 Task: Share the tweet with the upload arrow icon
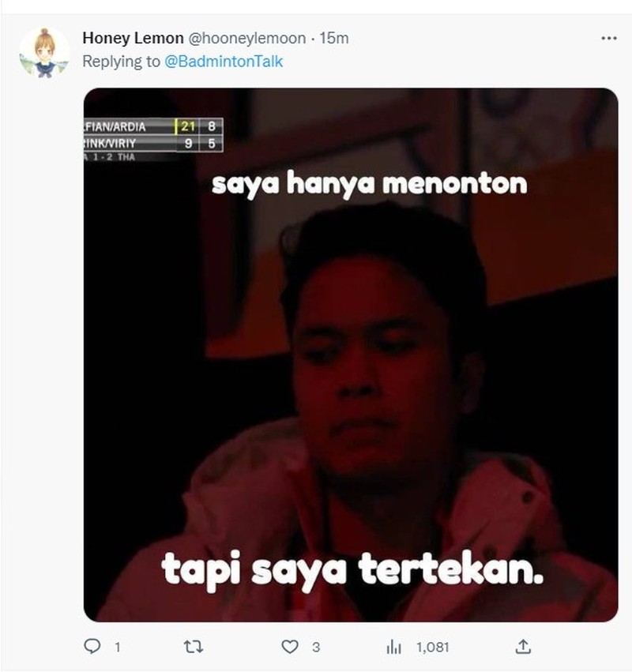pos(523,646)
